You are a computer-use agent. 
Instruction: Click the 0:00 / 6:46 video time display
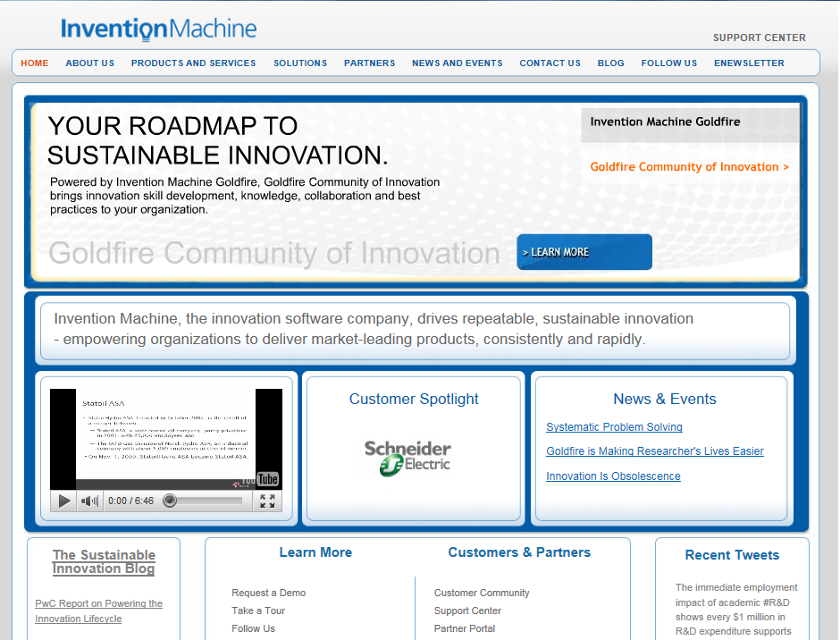click(130, 501)
